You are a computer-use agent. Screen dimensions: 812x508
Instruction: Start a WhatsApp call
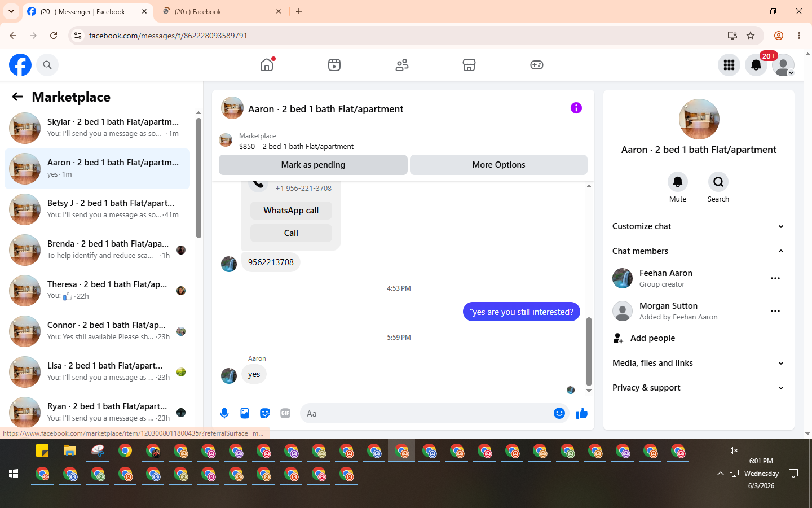coord(291,211)
